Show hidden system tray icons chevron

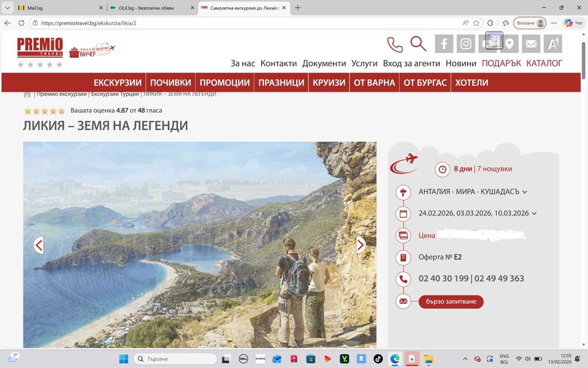465,359
